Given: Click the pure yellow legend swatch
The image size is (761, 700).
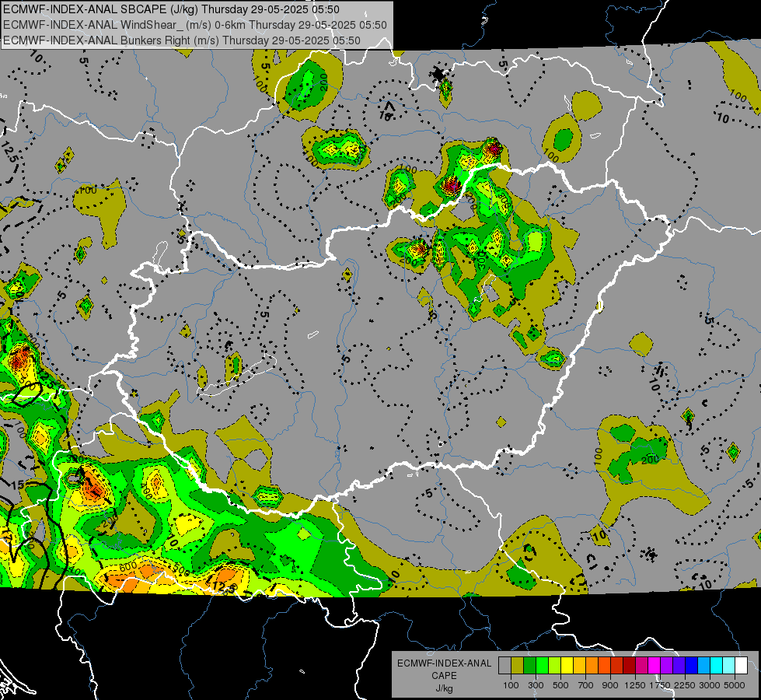Looking at the screenshot, I should (567, 666).
